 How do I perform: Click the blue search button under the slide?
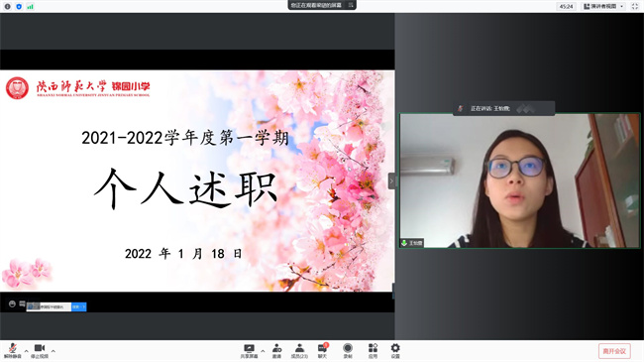tap(79, 306)
